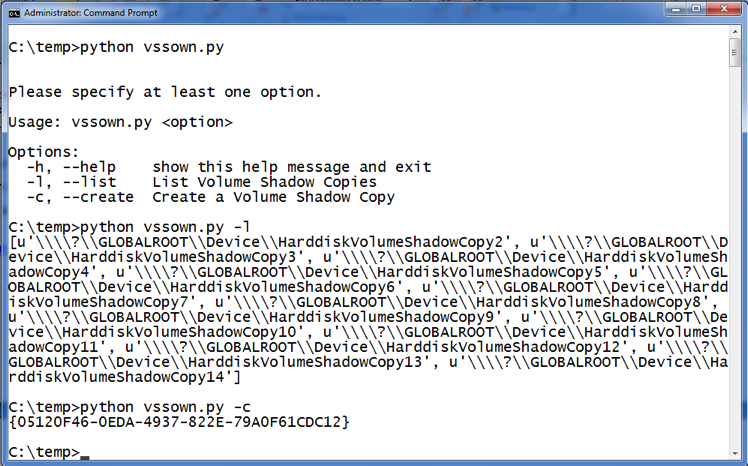Close the Administrator Command Prompt window
The image size is (748, 466).
coord(723,9)
